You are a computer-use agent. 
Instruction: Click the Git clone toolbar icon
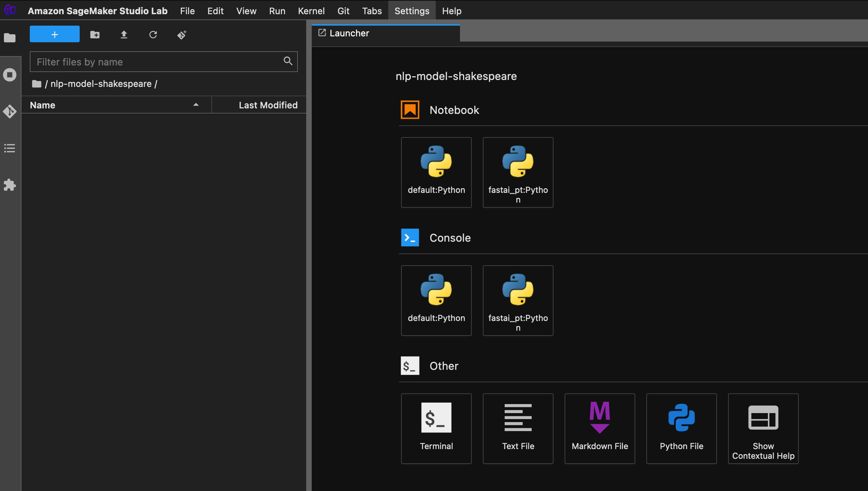point(182,35)
